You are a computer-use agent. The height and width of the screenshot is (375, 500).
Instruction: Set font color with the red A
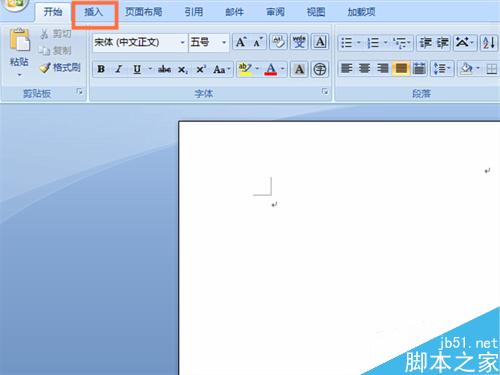pyautogui.click(x=271, y=69)
